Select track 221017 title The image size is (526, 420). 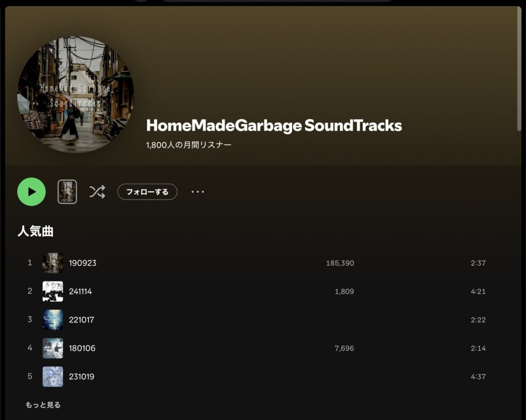coord(82,320)
